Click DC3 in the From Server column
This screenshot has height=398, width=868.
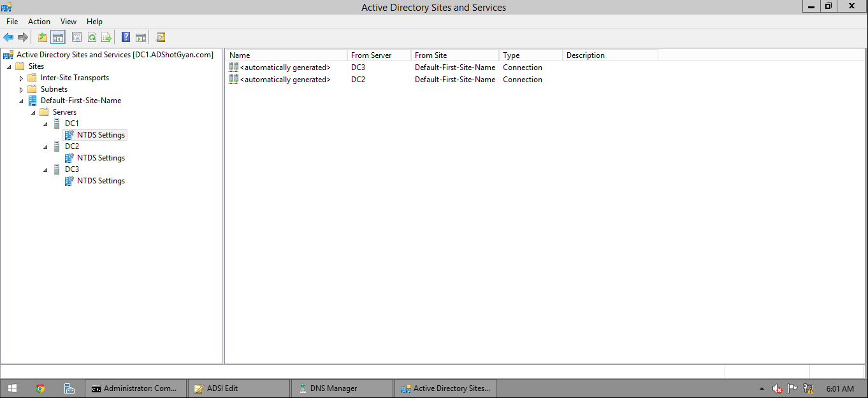(358, 67)
